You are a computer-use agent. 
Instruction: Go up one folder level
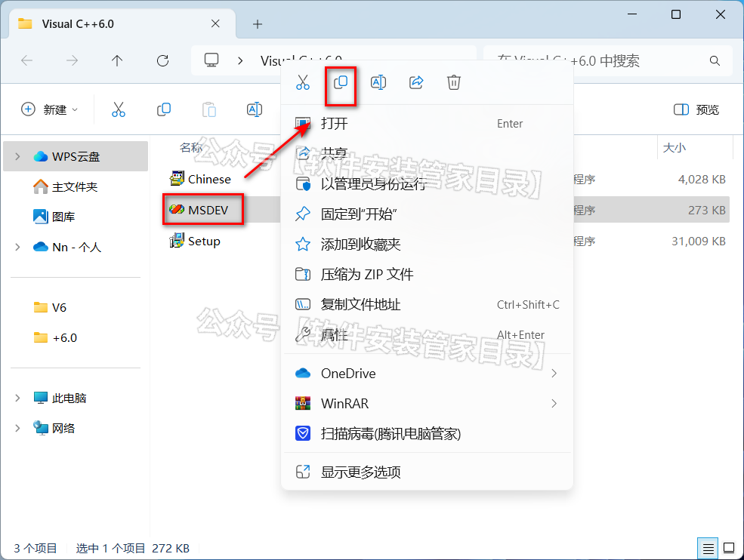117,60
